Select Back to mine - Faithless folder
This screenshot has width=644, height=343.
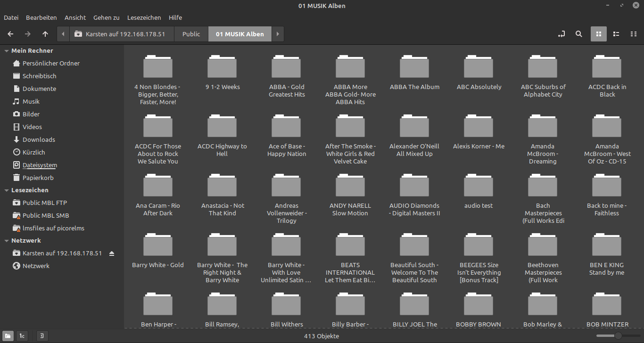(607, 195)
